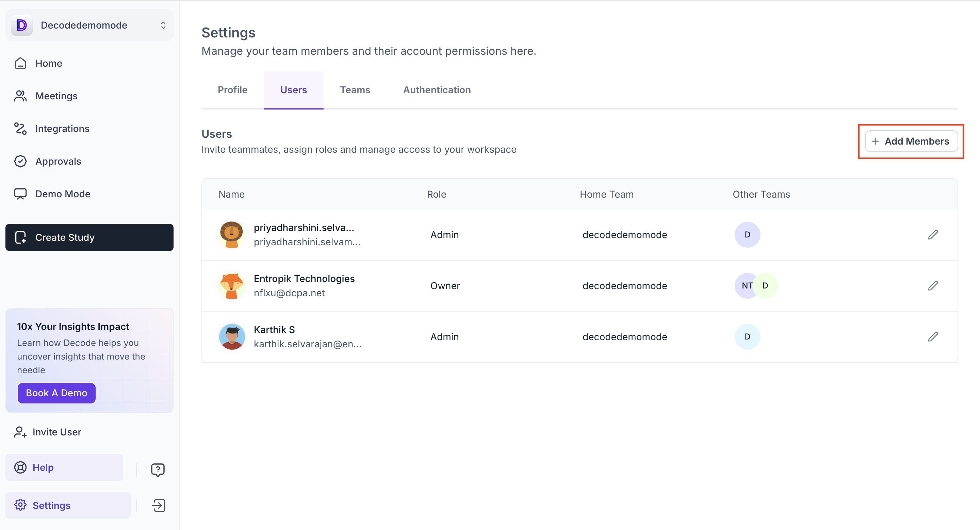Click the logout icon beside Settings

click(158, 505)
